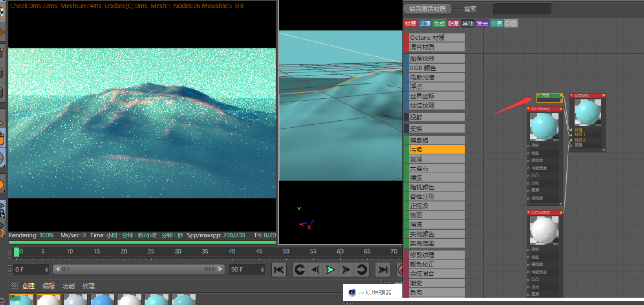Toggle the 透明度 input on the OctGlossy node
Screen dimensions: 644x305
[x=528, y=197]
